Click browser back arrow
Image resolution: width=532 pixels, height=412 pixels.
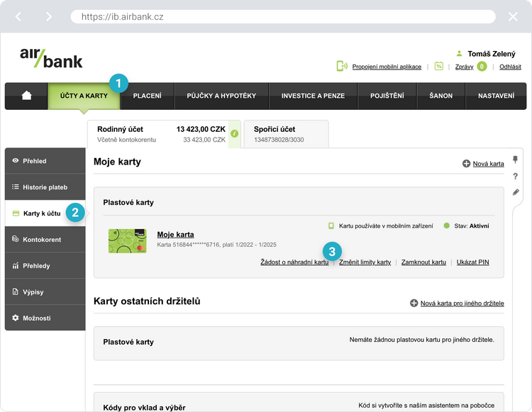(19, 16)
